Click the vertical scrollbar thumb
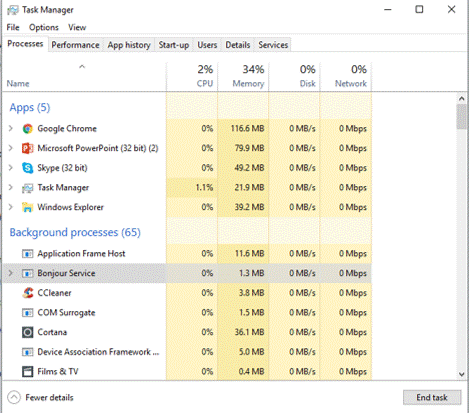The image size is (469, 413). click(x=461, y=117)
